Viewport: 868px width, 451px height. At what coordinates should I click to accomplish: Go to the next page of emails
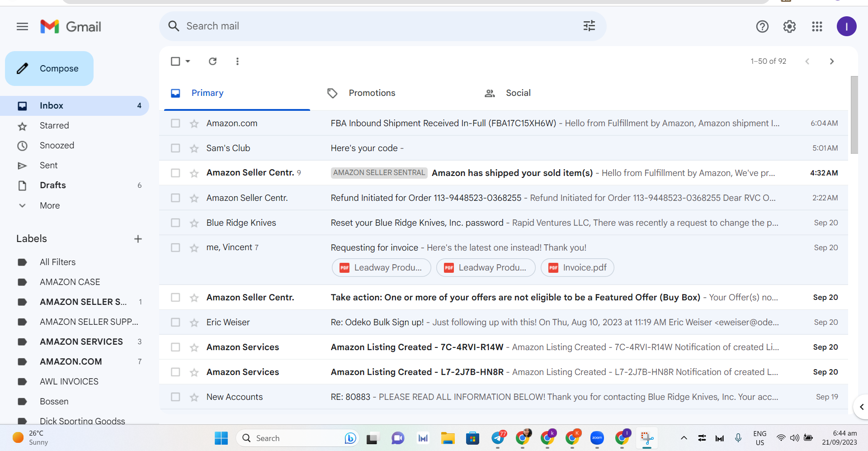coord(832,61)
